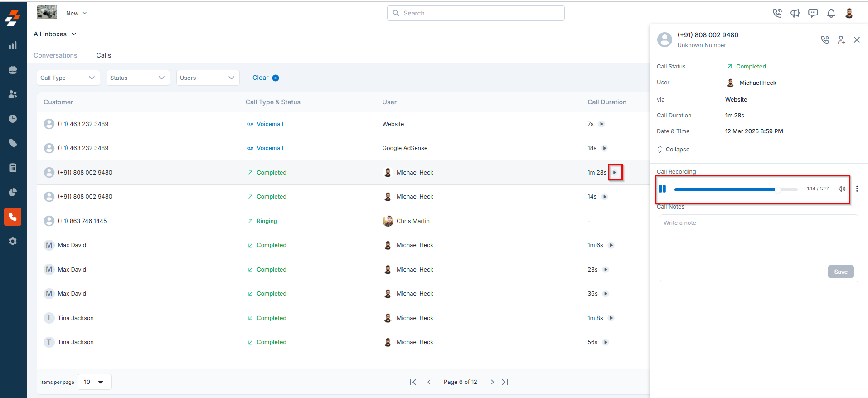
Task: Clear all applied filters
Action: [x=266, y=78]
